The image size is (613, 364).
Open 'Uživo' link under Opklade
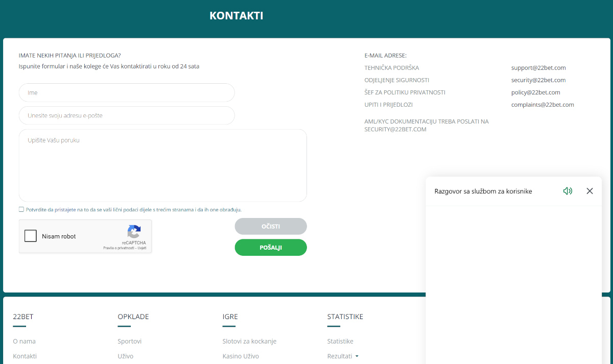(x=126, y=356)
